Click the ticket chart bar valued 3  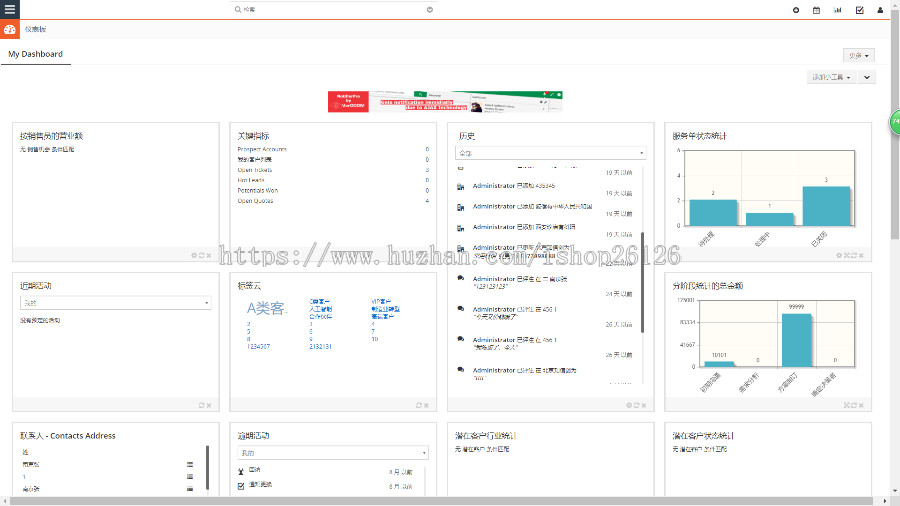pos(826,206)
